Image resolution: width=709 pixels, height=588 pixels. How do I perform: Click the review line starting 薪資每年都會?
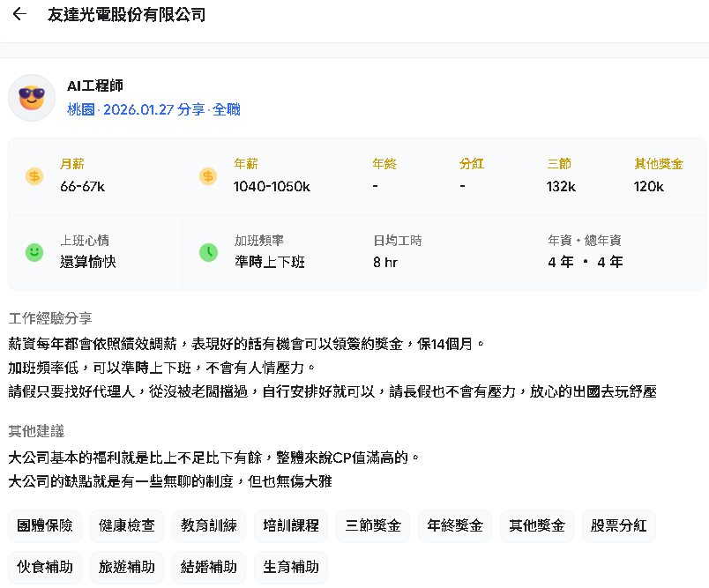click(x=246, y=345)
